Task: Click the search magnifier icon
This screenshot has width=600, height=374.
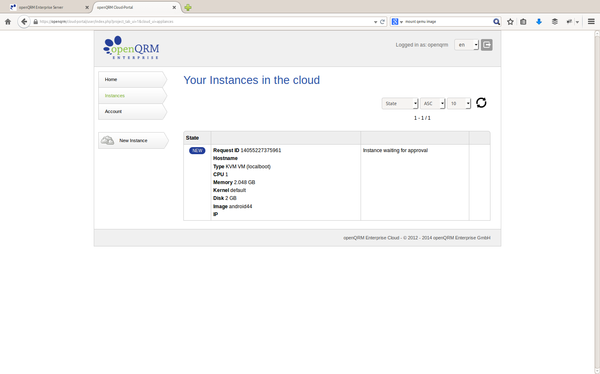Action: coord(496,22)
